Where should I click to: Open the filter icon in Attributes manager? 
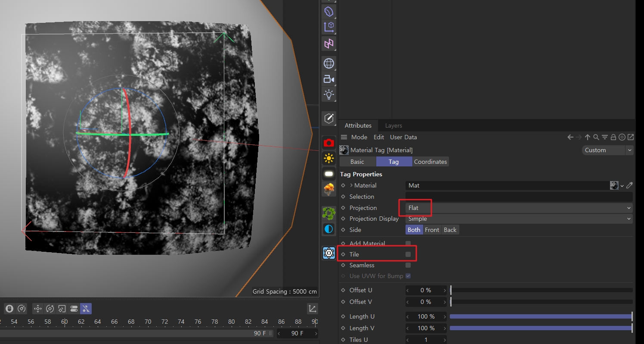(x=605, y=137)
